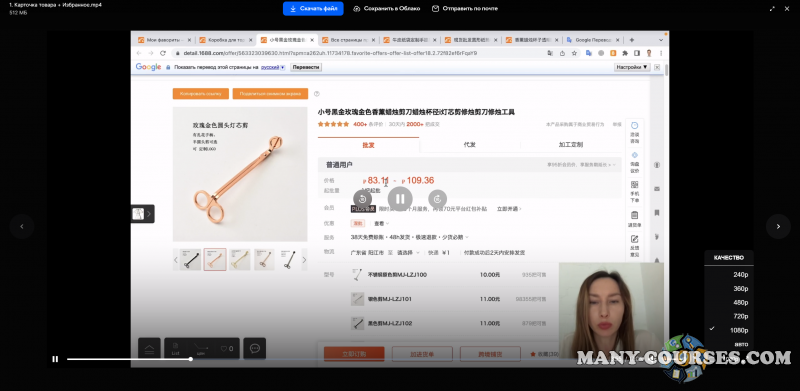Close the Google translate bar

[x=657, y=67]
